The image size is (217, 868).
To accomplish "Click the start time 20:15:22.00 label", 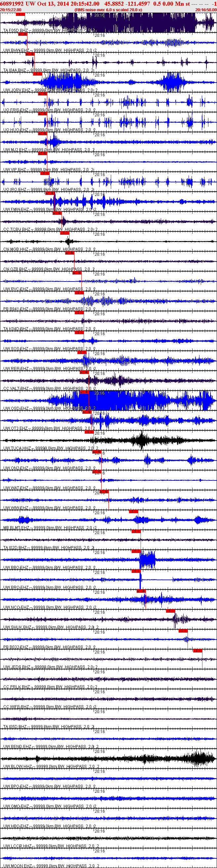I will [x=11, y=10].
